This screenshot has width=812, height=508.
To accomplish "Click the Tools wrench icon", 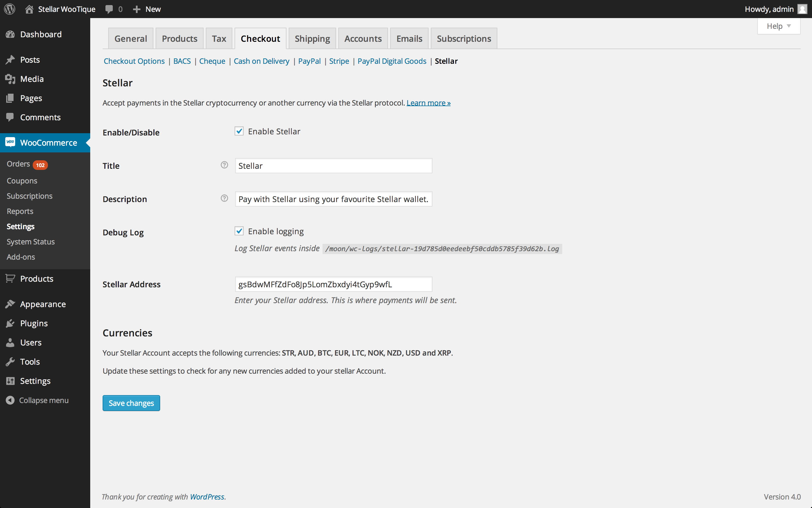I will (x=10, y=362).
